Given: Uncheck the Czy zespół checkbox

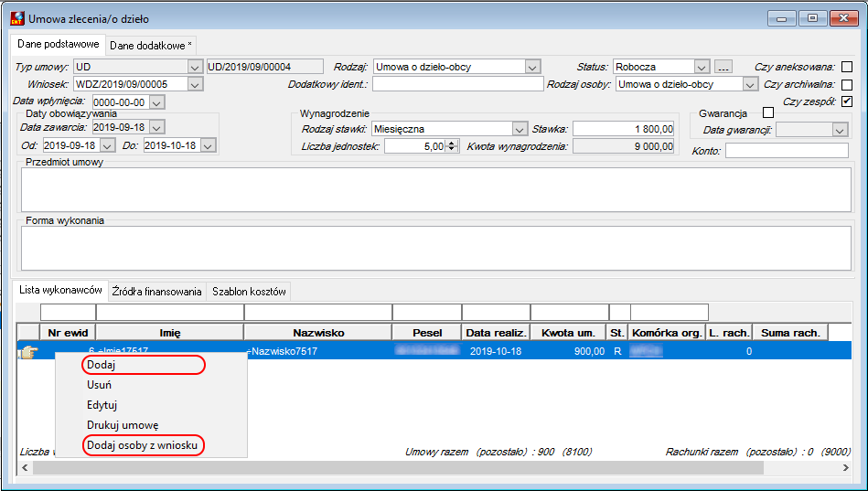Looking at the screenshot, I should [x=846, y=101].
